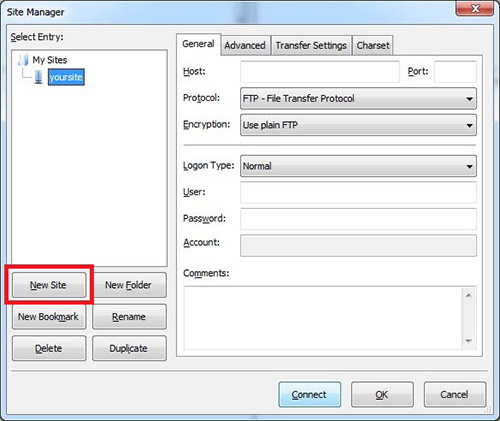Click inside the Port field
This screenshot has height=421, width=500.
(x=455, y=72)
